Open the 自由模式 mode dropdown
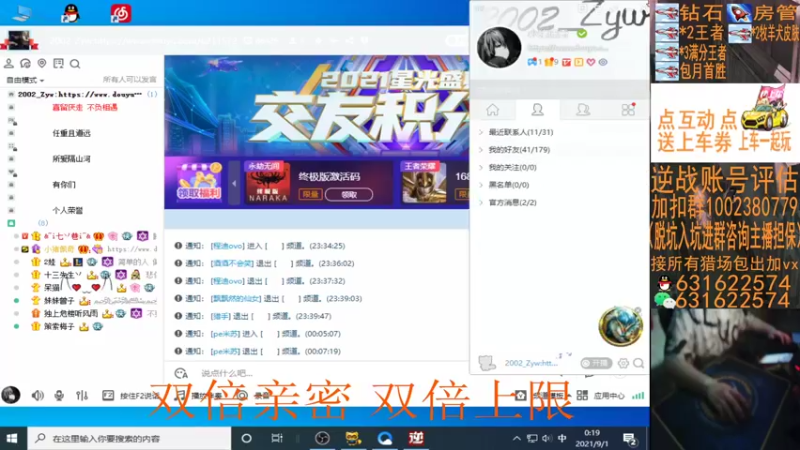Image resolution: width=800 pixels, height=450 pixels. pos(25,80)
